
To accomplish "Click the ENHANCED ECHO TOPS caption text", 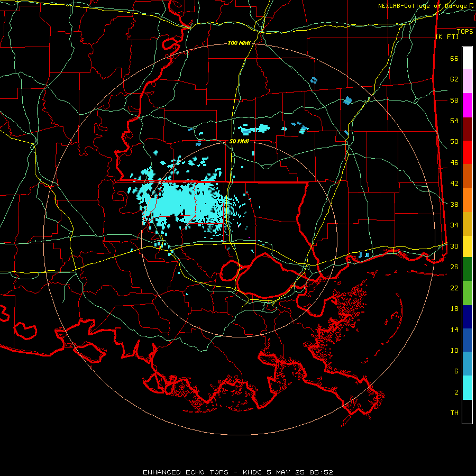I will [x=186, y=472].
